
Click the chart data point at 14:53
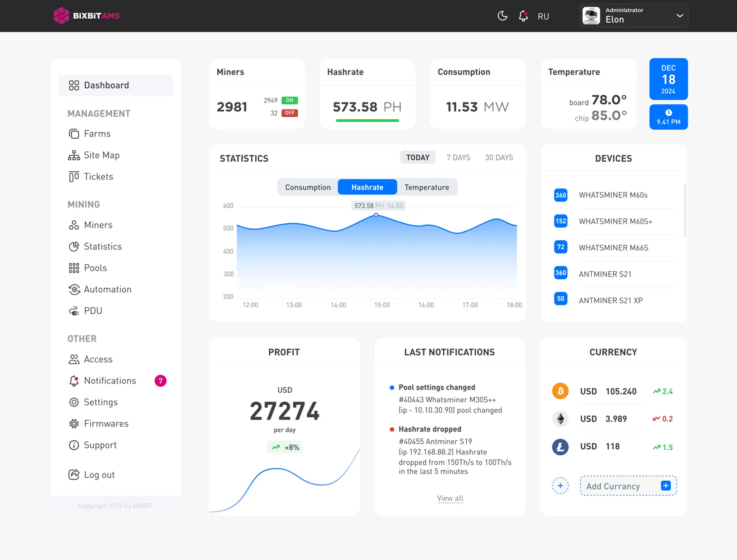point(376,215)
